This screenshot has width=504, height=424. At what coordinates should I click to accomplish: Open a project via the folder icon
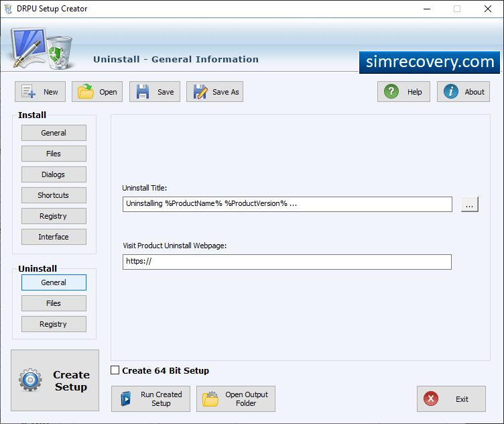point(86,91)
